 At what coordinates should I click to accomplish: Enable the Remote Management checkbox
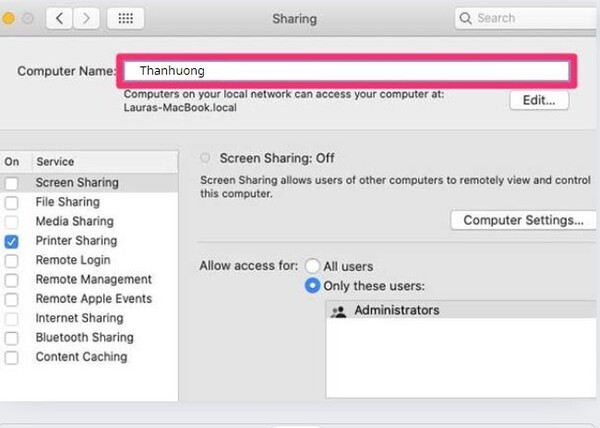pyautogui.click(x=11, y=280)
